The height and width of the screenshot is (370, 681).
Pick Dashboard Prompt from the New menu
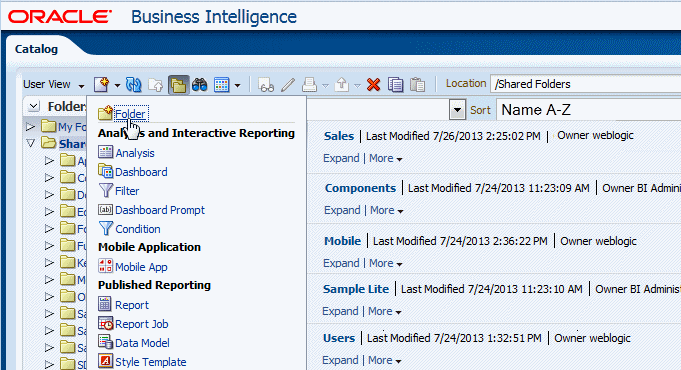coord(160,210)
